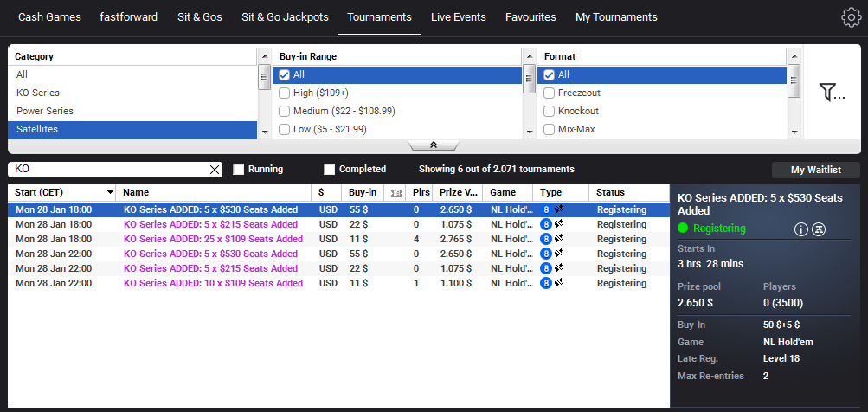
Task: Check High ($109+) buy-in range
Action: click(284, 93)
